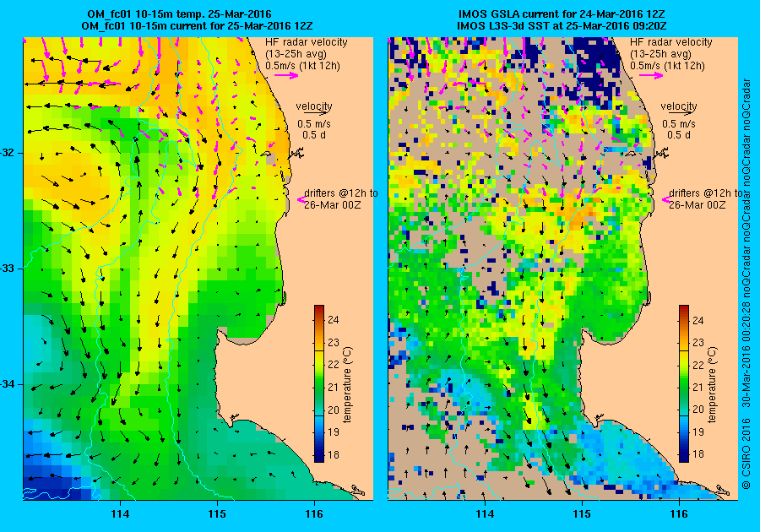
Task: Click colorbar tick "18" in OM_fc01 panel
Action: tap(334, 454)
